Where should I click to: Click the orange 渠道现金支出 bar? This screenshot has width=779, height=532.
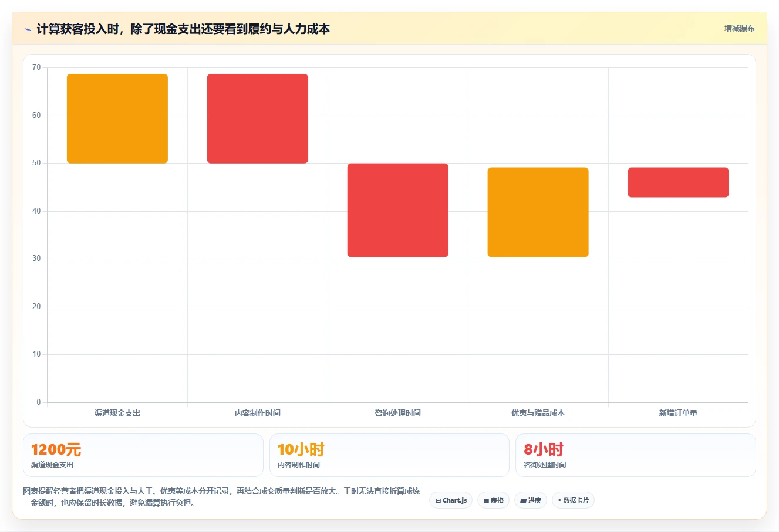coord(117,118)
